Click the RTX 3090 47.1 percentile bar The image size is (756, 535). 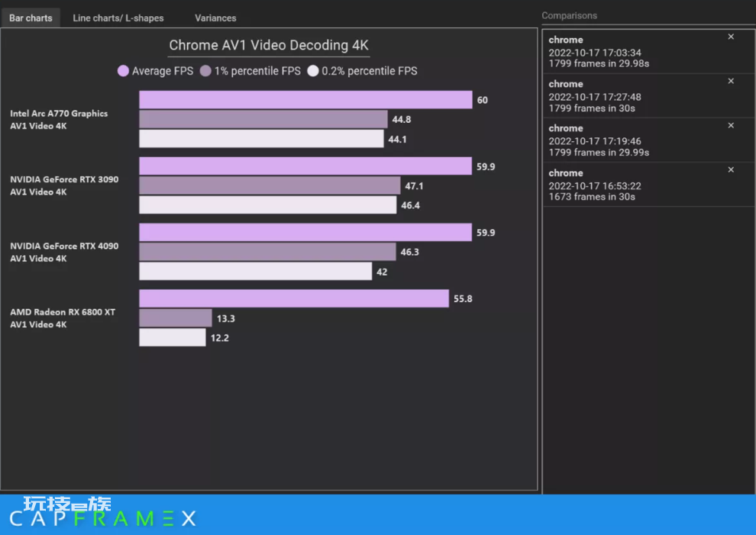pos(270,185)
